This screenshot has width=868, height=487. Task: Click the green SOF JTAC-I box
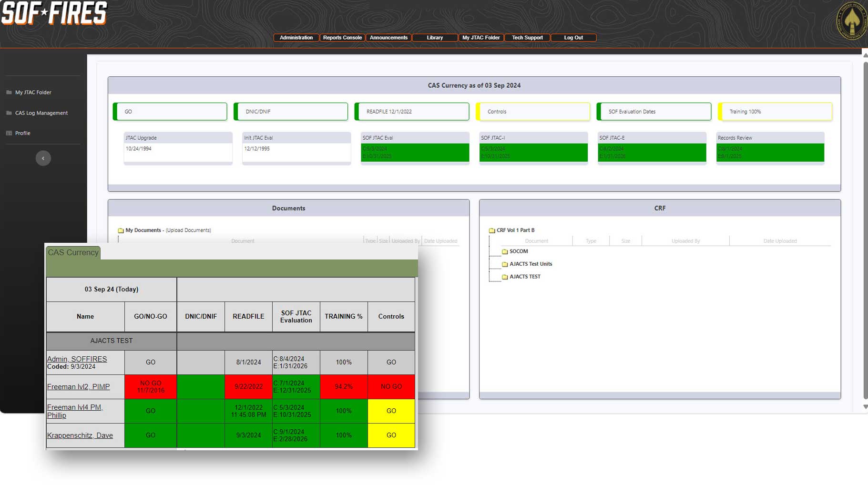tap(533, 153)
